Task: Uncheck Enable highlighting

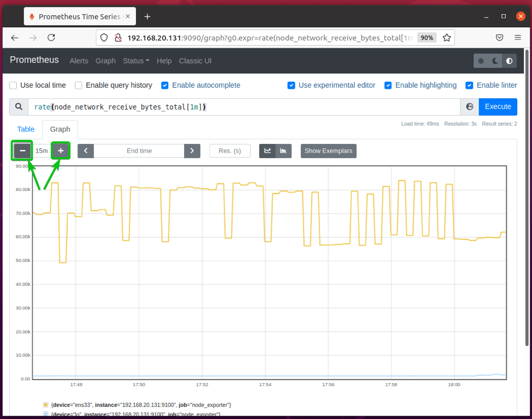Action: pos(388,86)
